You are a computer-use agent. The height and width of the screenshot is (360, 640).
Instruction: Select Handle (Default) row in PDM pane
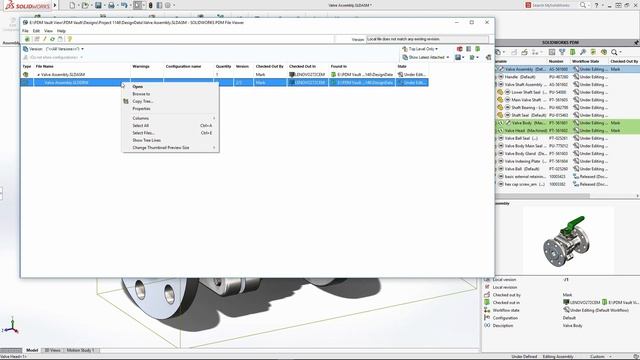pyautogui.click(x=567, y=77)
